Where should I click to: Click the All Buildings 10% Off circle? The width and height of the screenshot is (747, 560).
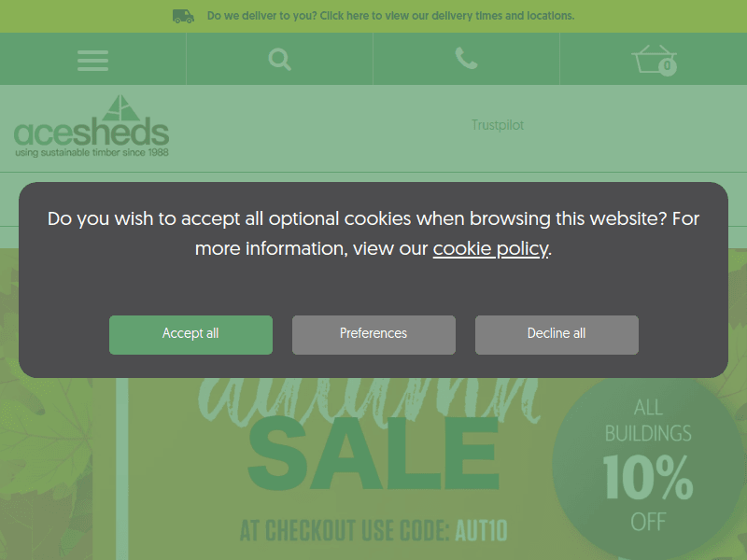tap(648, 464)
